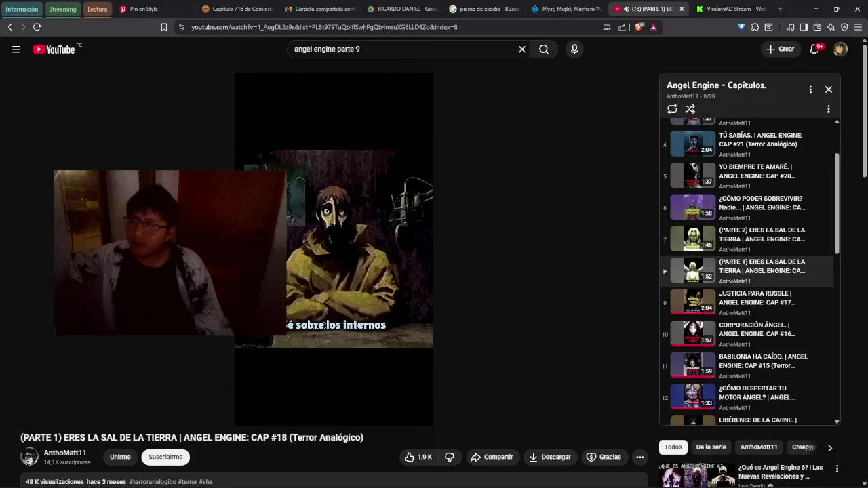
Task: Switch to the Capítulo 716 tab
Action: pos(237,9)
